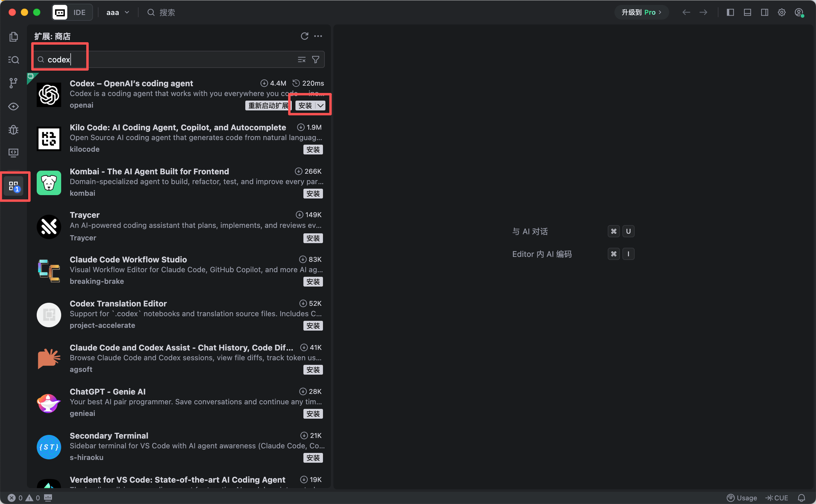Refresh the extensions marketplace list
Screen dimensions: 816x504
[304, 36]
